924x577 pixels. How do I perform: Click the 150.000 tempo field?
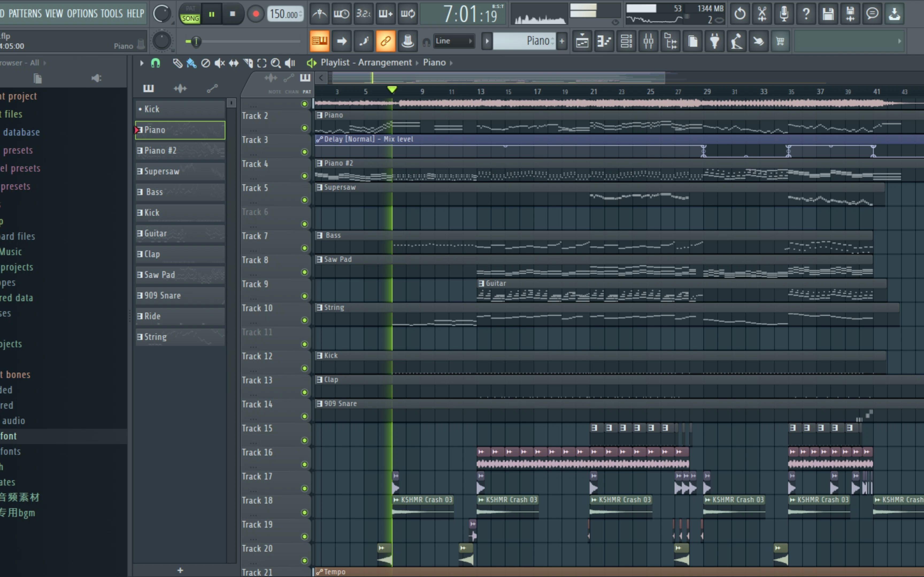(284, 14)
